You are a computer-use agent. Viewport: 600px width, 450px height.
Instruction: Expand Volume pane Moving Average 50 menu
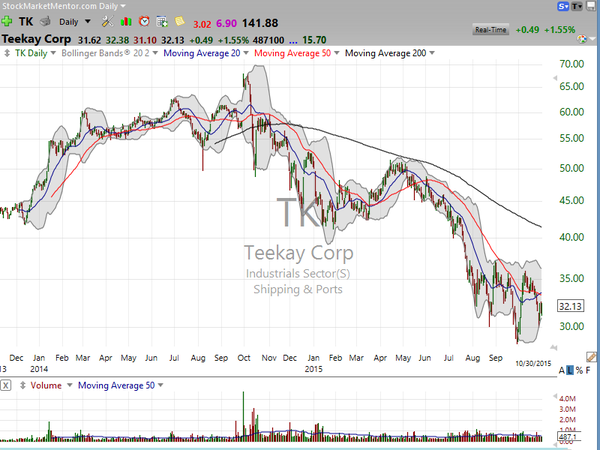pos(160,385)
